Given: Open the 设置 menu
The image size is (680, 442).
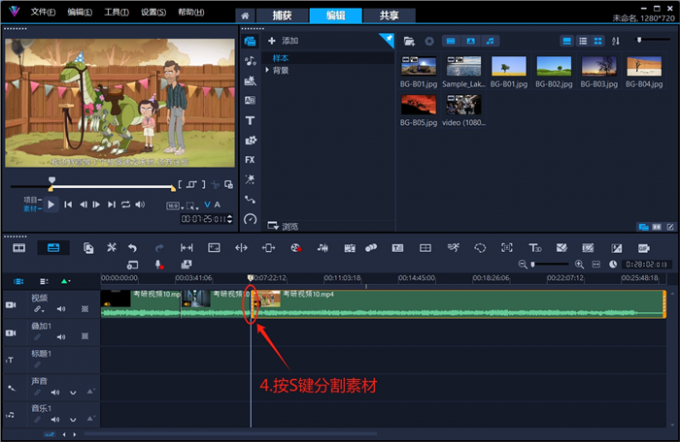Looking at the screenshot, I should 153,12.
